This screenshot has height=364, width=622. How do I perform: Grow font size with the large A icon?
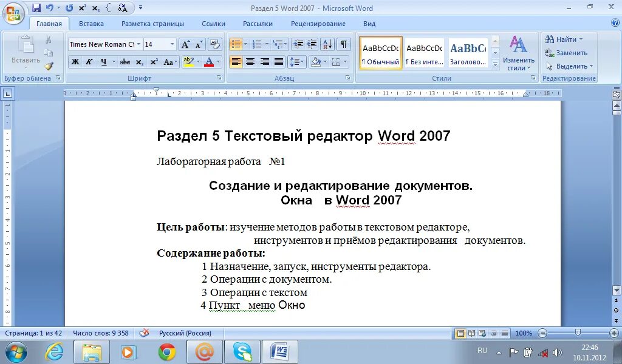185,44
